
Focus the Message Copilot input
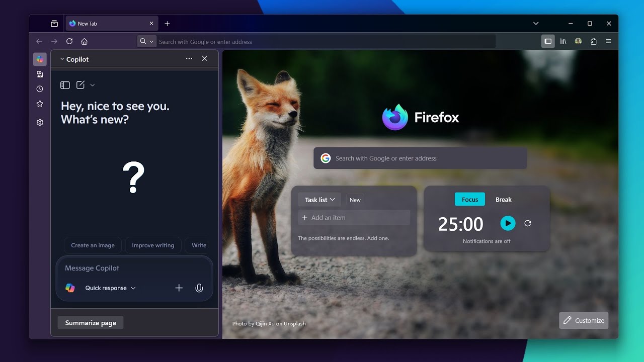click(134, 268)
